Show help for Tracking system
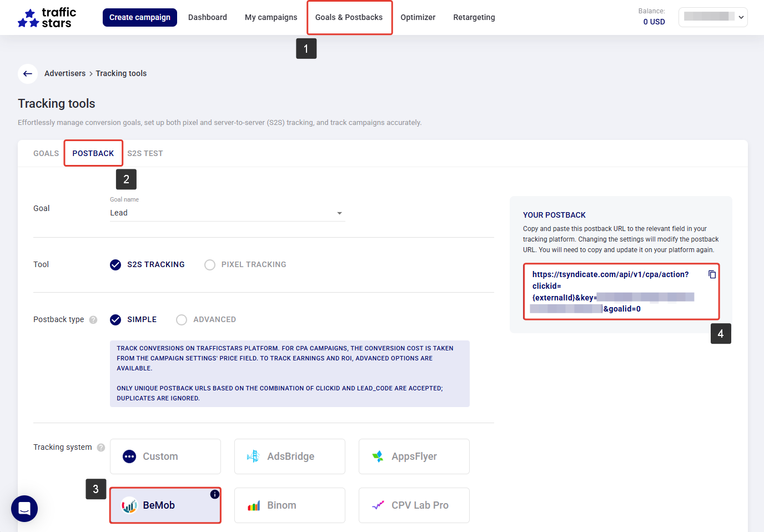The width and height of the screenshot is (764, 532). tap(101, 448)
